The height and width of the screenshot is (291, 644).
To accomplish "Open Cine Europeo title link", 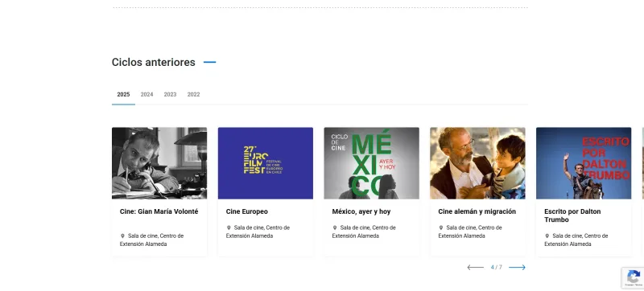I will (247, 211).
